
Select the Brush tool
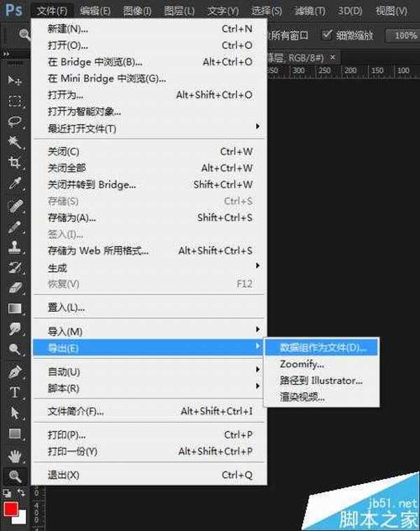point(15,227)
